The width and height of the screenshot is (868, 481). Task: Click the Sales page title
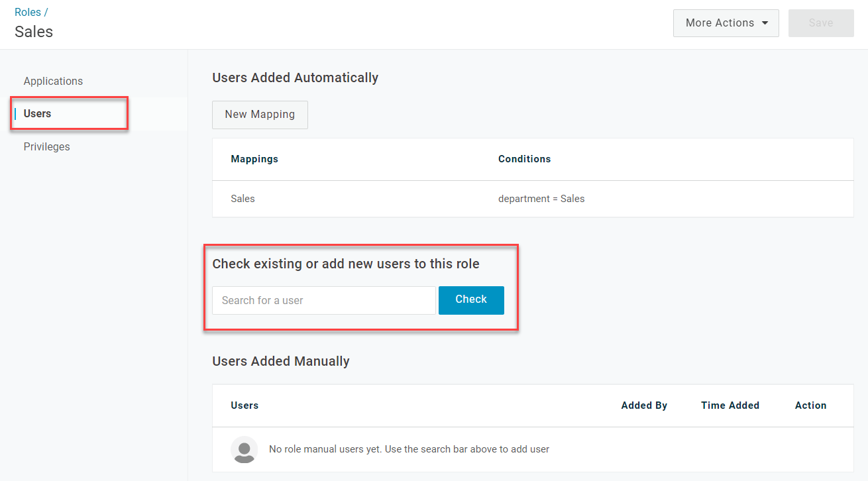(34, 32)
